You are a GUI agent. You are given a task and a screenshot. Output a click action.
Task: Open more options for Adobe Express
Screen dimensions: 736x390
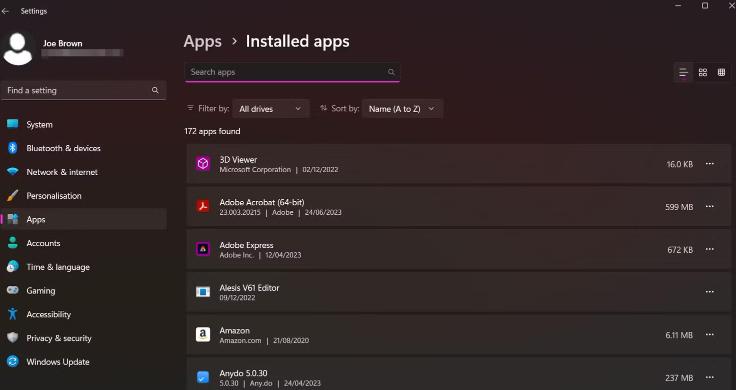pos(710,249)
